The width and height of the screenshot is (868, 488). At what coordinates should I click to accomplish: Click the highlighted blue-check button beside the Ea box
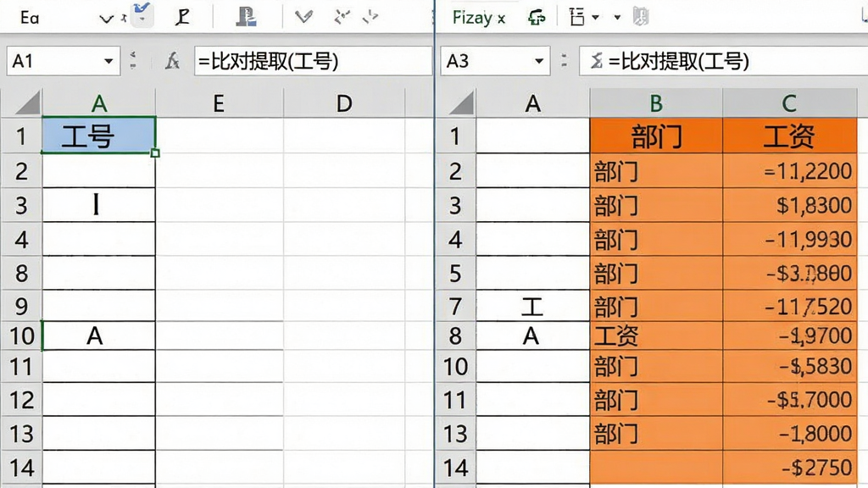pyautogui.click(x=142, y=14)
